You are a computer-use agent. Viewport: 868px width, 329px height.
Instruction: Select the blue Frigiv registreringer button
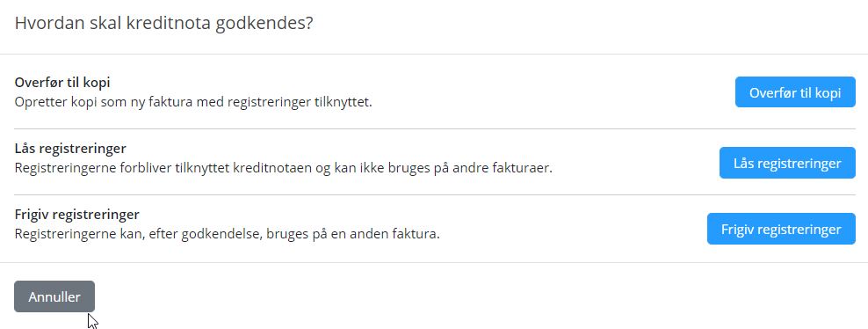[x=781, y=229]
